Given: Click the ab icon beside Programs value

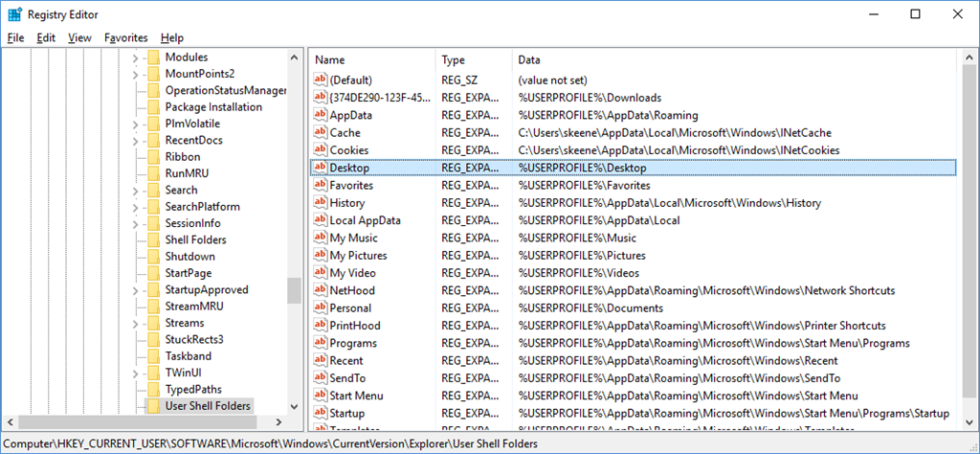Looking at the screenshot, I should point(320,343).
